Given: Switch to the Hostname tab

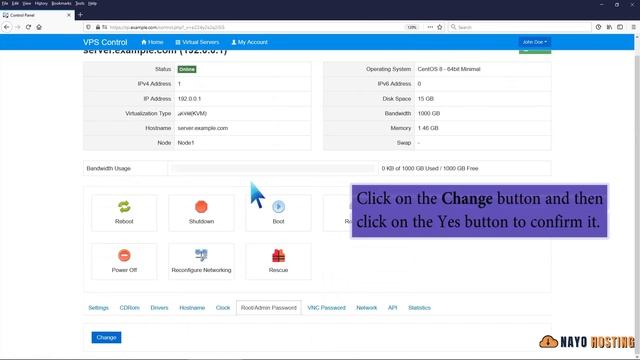Looking at the screenshot, I should click(x=192, y=308).
